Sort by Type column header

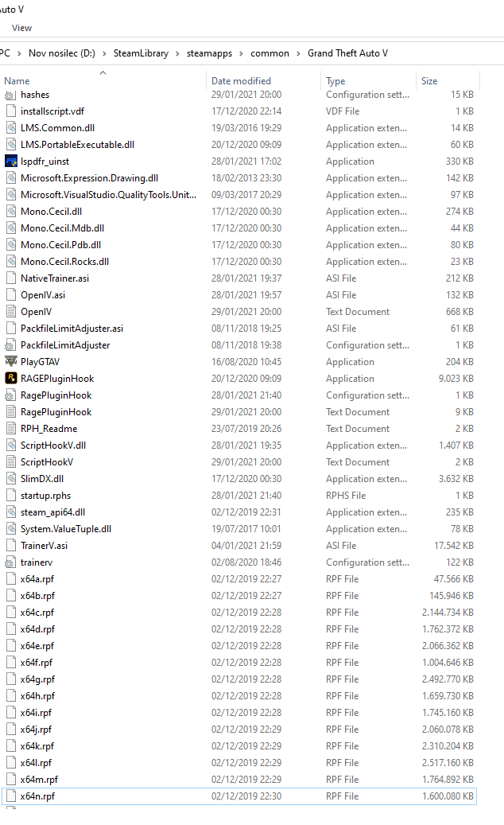pos(335,81)
